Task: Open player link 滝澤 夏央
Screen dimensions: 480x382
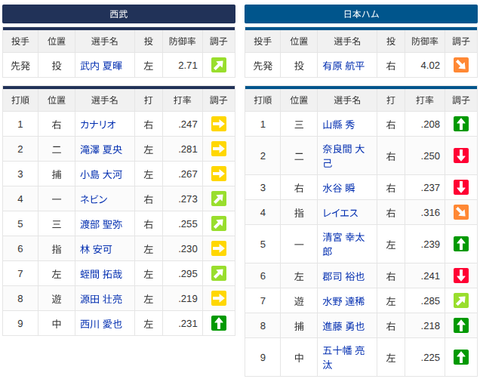Action: pyautogui.click(x=101, y=149)
